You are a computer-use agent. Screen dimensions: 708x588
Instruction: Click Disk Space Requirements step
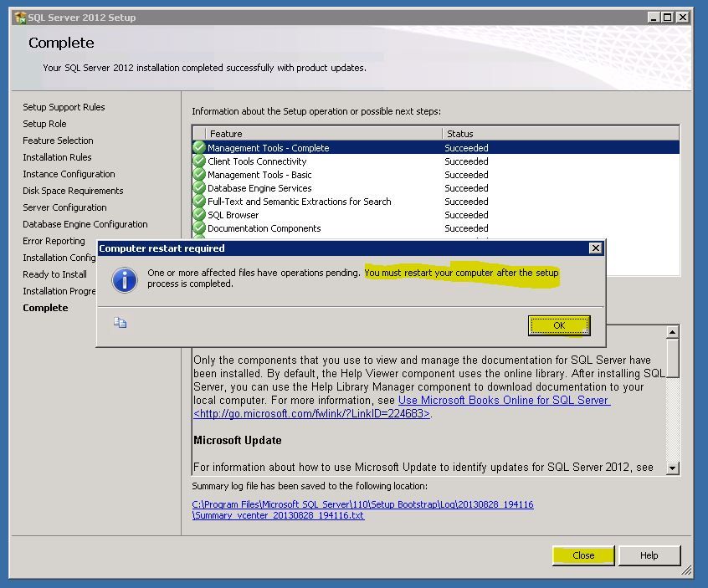(x=73, y=191)
